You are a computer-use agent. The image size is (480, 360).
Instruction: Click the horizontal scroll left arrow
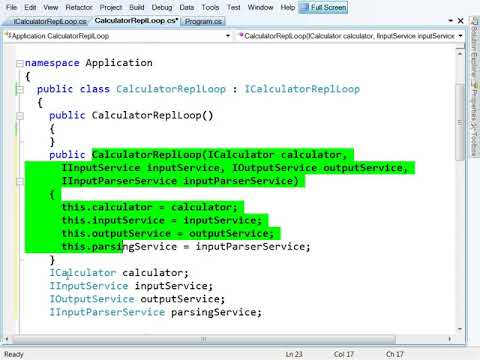pos(7,339)
